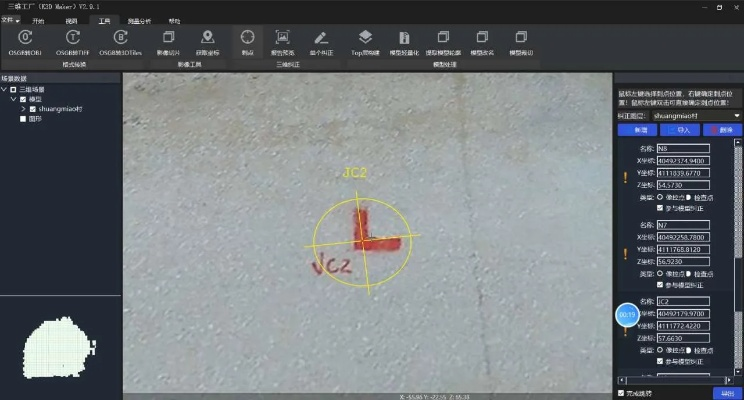Screen dimensions: 744x400
Task: Enable the 图形 layer checkbox
Action: pyautogui.click(x=23, y=118)
